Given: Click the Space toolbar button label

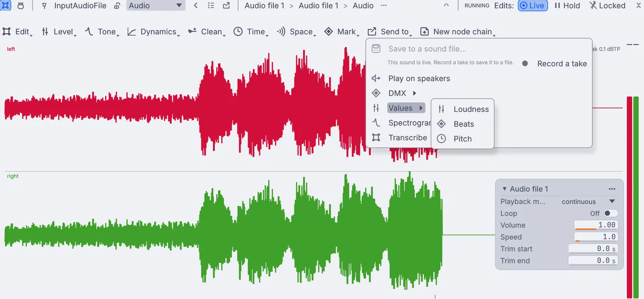Looking at the screenshot, I should (301, 31).
